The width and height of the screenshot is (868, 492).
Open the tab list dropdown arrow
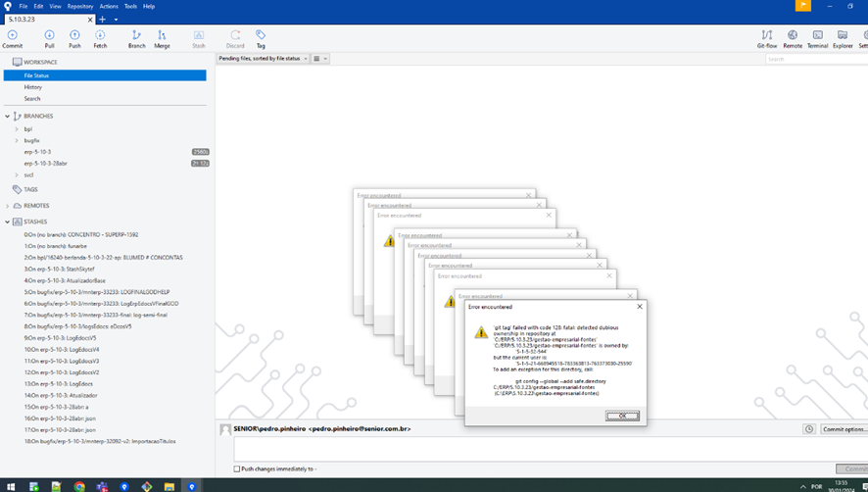(x=116, y=20)
